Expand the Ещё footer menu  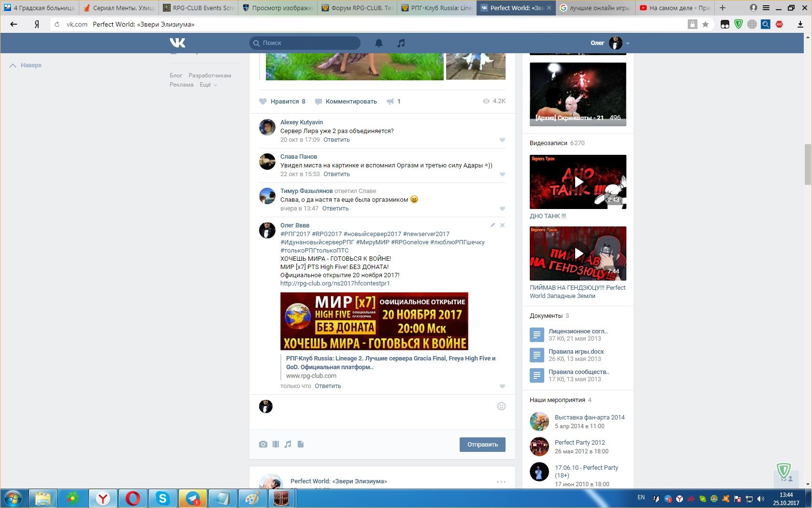pyautogui.click(x=208, y=85)
